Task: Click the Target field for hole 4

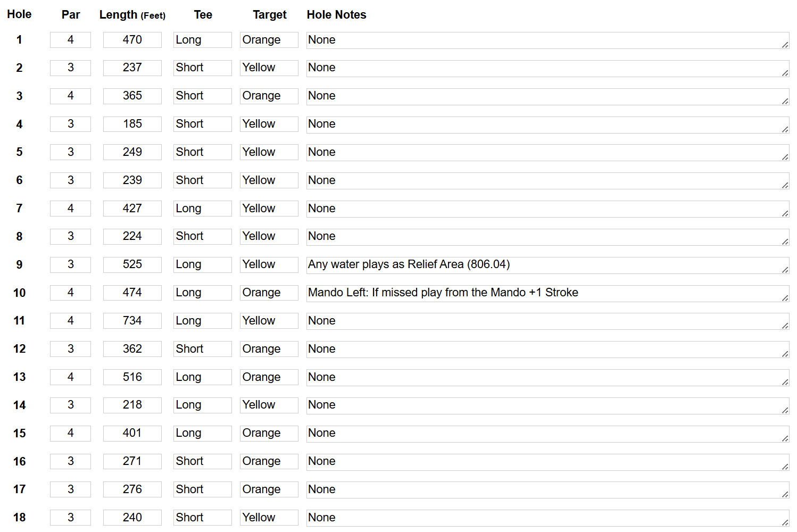Action: click(x=269, y=124)
